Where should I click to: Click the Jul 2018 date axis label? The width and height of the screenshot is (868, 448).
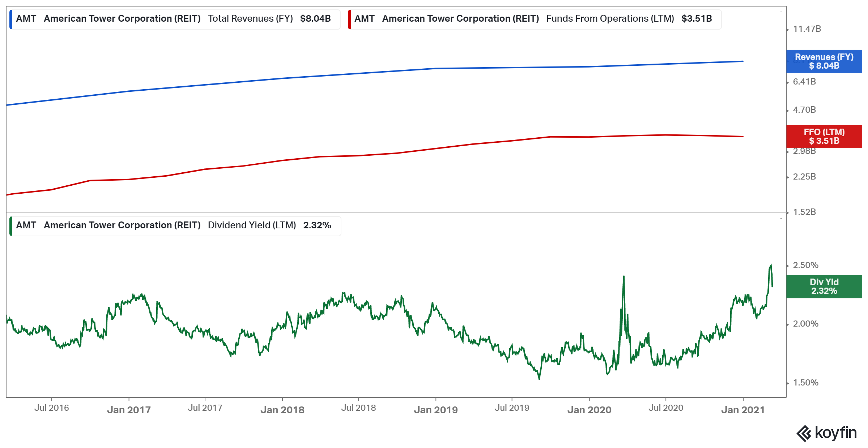coord(358,408)
